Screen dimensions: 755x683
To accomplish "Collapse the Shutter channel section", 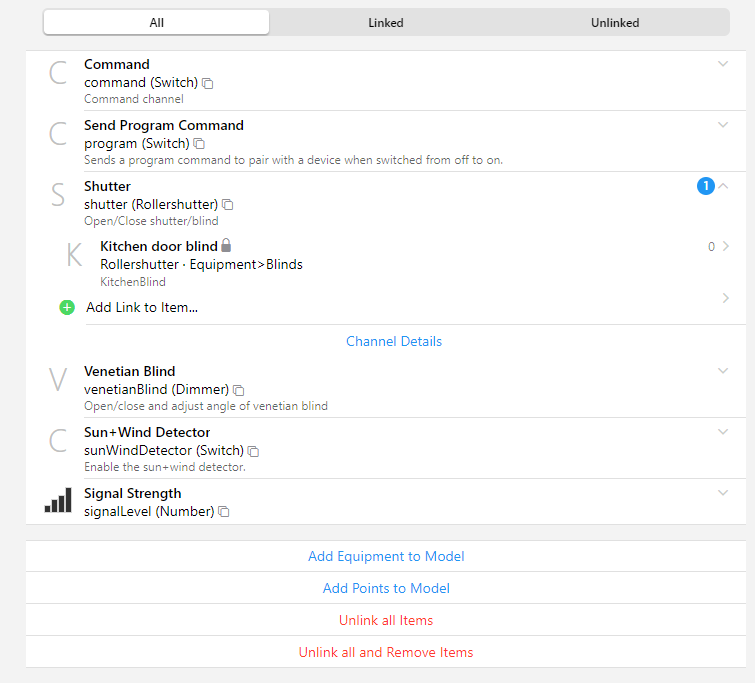I will pos(723,186).
